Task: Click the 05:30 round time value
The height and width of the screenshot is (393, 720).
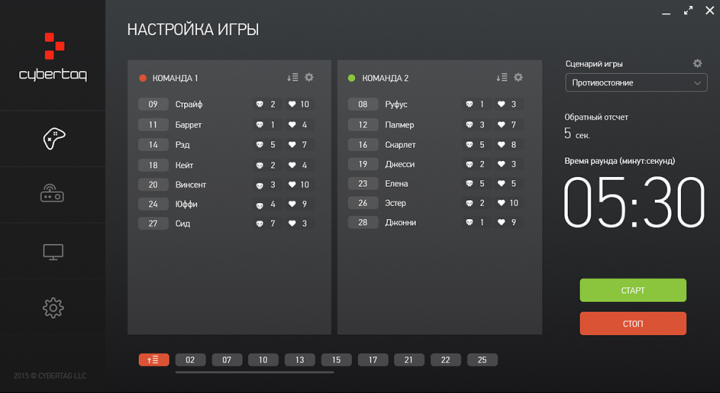Action: point(634,202)
